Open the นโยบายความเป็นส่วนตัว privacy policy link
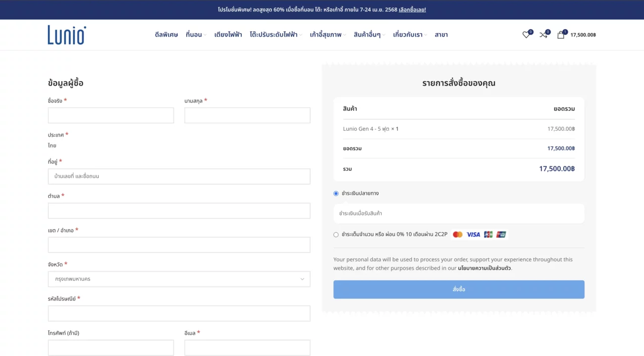 point(484,268)
